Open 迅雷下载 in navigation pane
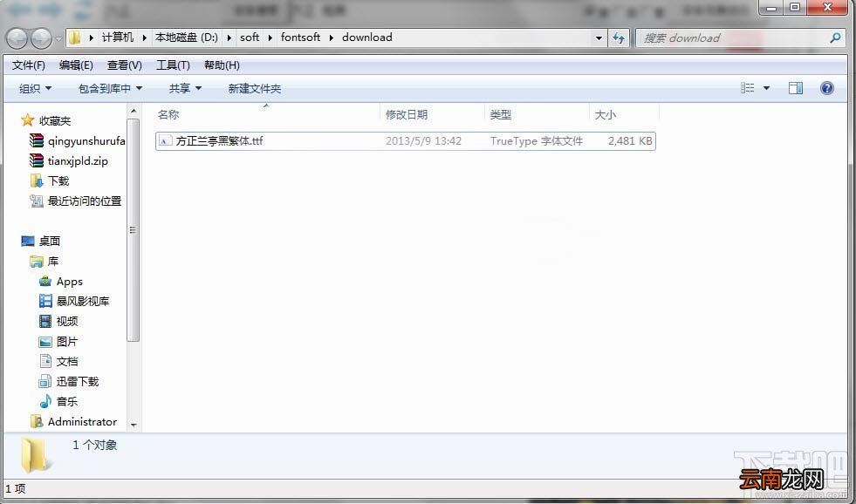856x504 pixels. coord(78,381)
